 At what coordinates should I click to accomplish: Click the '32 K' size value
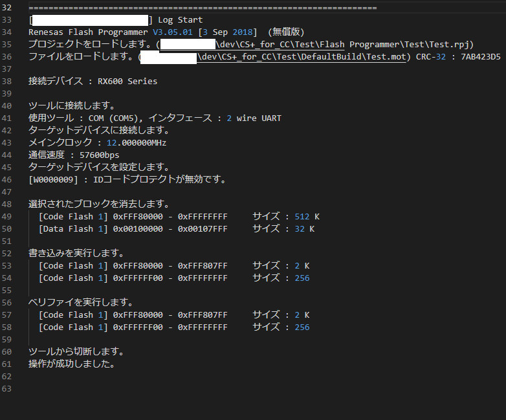click(304, 229)
